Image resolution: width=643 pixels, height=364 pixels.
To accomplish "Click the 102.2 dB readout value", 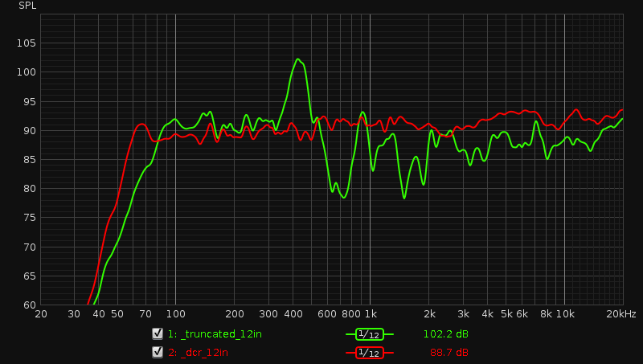I will point(446,334).
